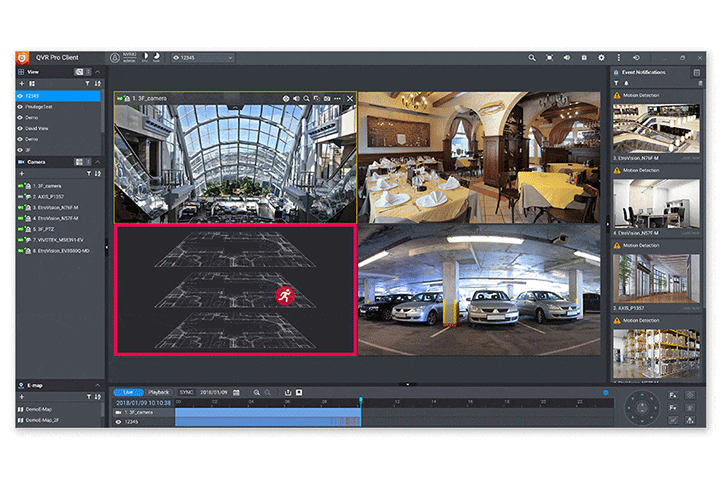Click the timeline playhead marker
This screenshot has height=480, width=720.
pos(360,401)
